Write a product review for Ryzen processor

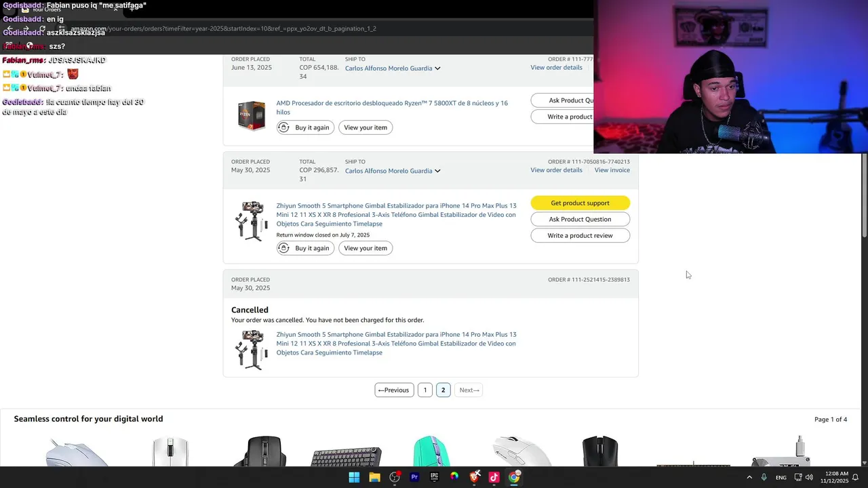click(x=562, y=117)
